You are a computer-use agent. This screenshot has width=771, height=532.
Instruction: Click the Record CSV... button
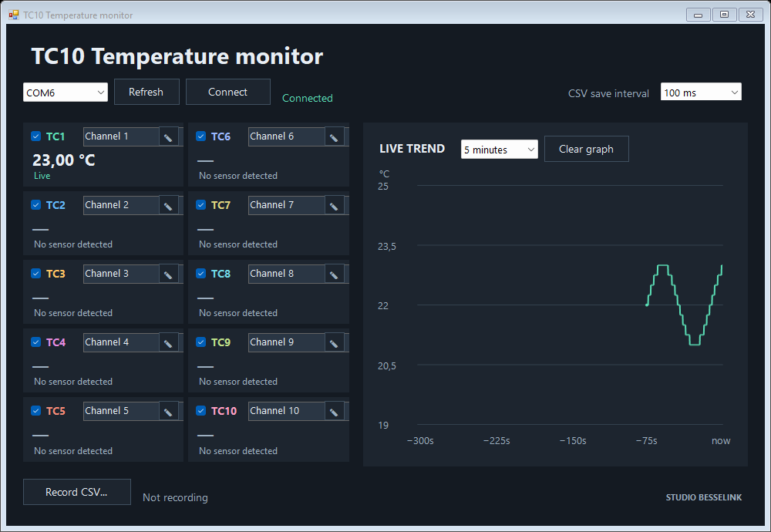(76, 492)
